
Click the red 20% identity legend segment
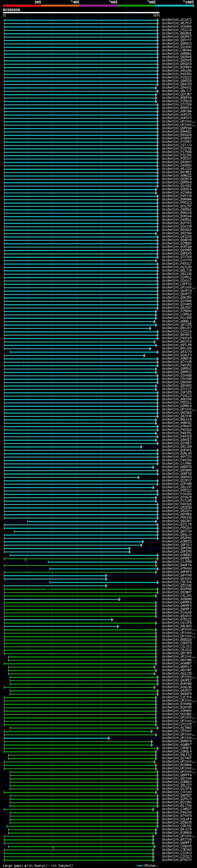[22, 6]
